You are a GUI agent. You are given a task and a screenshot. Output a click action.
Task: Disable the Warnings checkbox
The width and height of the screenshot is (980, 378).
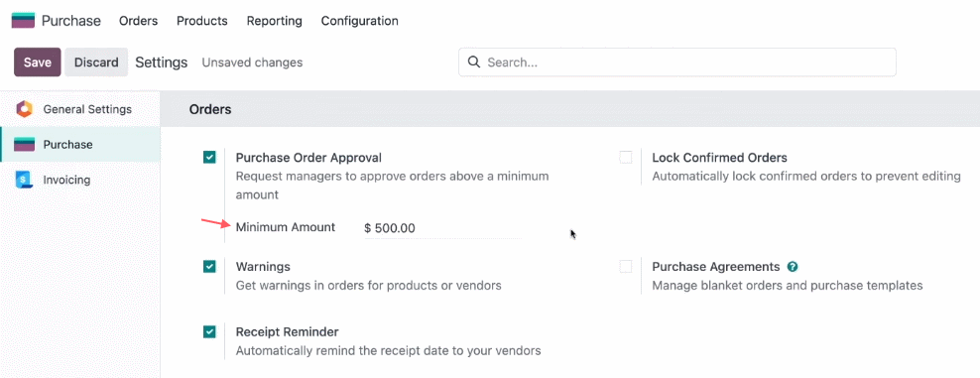pos(209,267)
